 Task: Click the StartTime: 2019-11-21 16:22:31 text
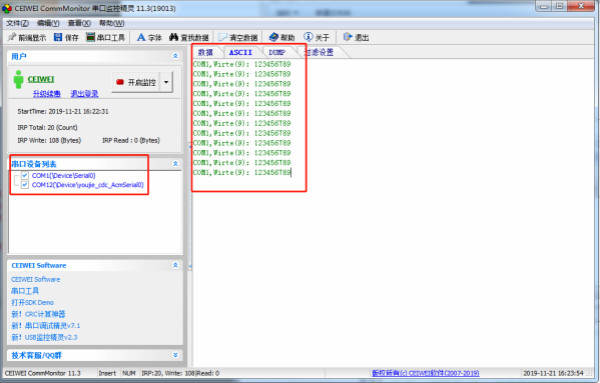[63, 111]
